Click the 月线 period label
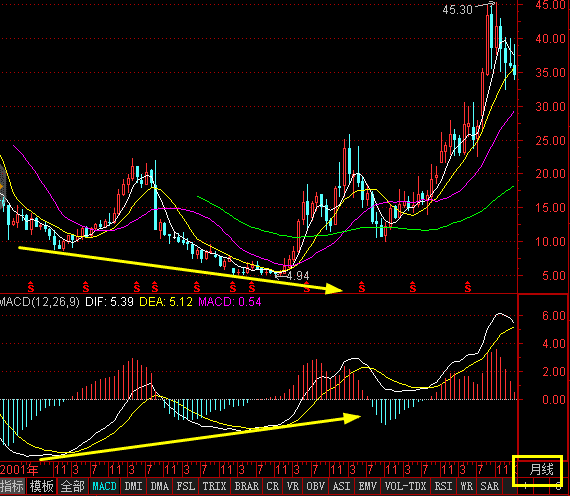The height and width of the screenshot is (496, 570). pos(541,470)
